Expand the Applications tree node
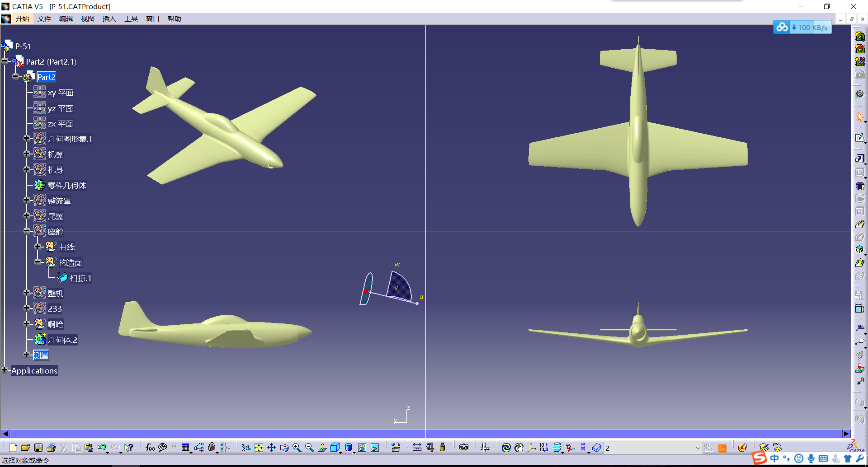 (x=5, y=370)
